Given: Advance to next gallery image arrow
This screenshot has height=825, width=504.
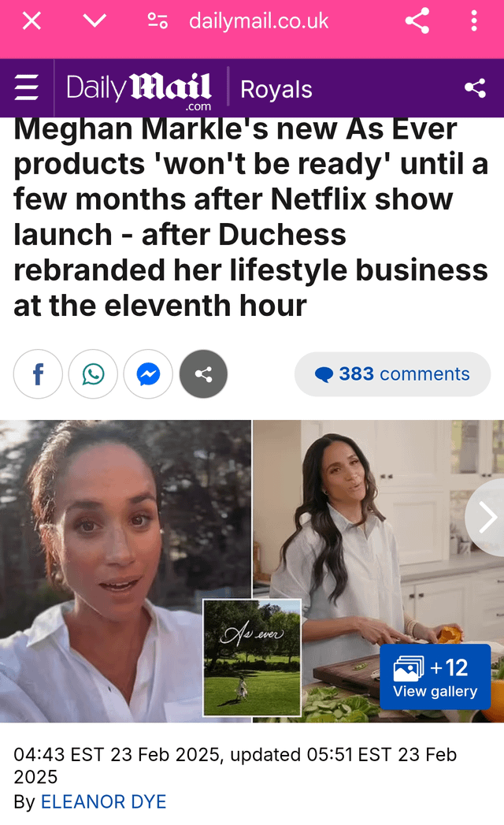Looking at the screenshot, I should (487, 517).
